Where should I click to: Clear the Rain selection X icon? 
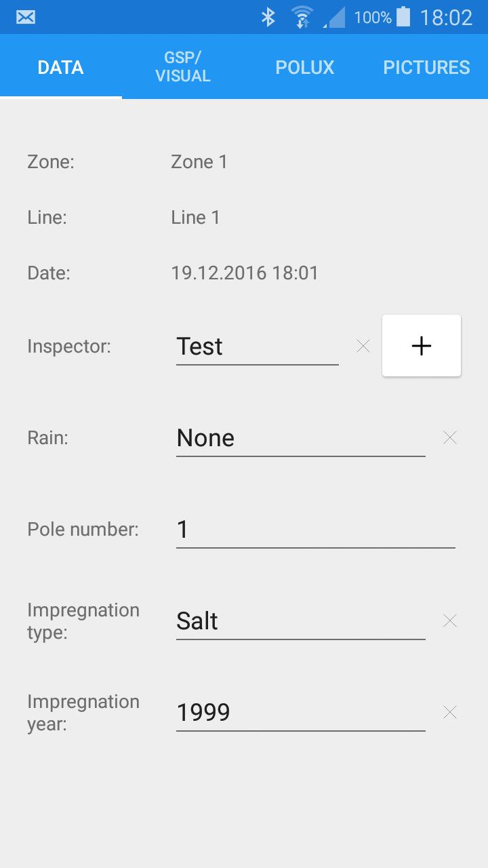pos(450,438)
